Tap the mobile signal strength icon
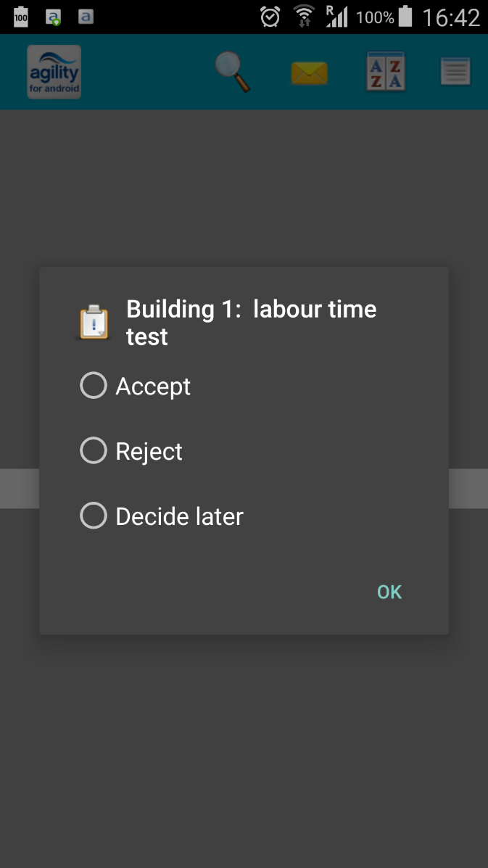Image resolution: width=488 pixels, height=868 pixels. point(336,17)
